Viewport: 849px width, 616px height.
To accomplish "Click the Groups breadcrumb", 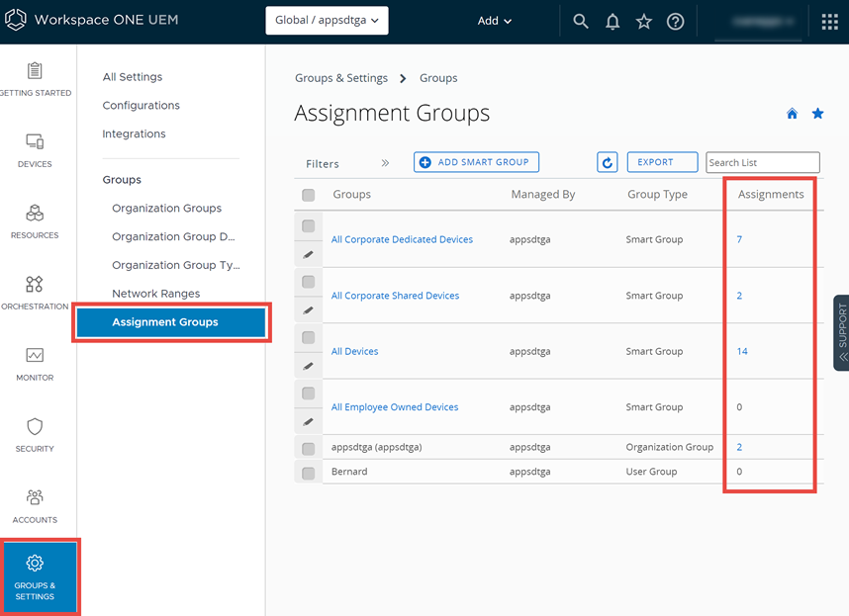I will pos(438,78).
